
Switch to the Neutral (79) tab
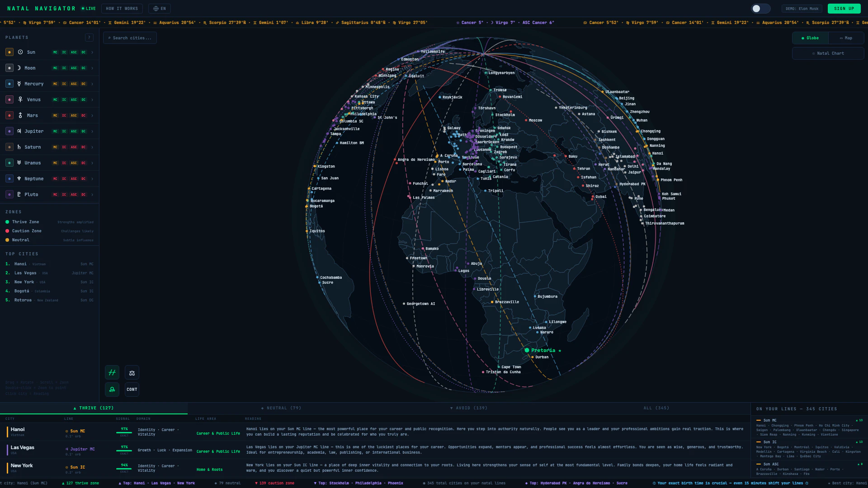click(281, 408)
